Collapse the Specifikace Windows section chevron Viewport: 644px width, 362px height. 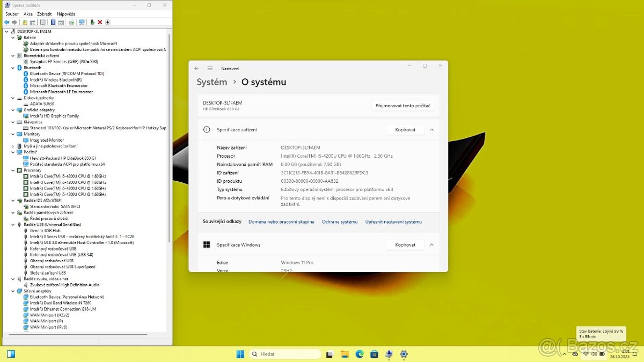tap(431, 245)
